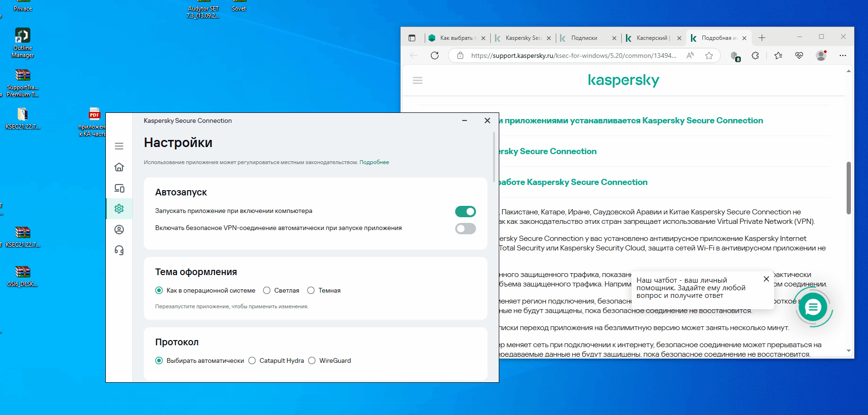Select the SupportTra Premium archive on desktop
The height and width of the screenshot is (415, 868).
[x=23, y=83]
